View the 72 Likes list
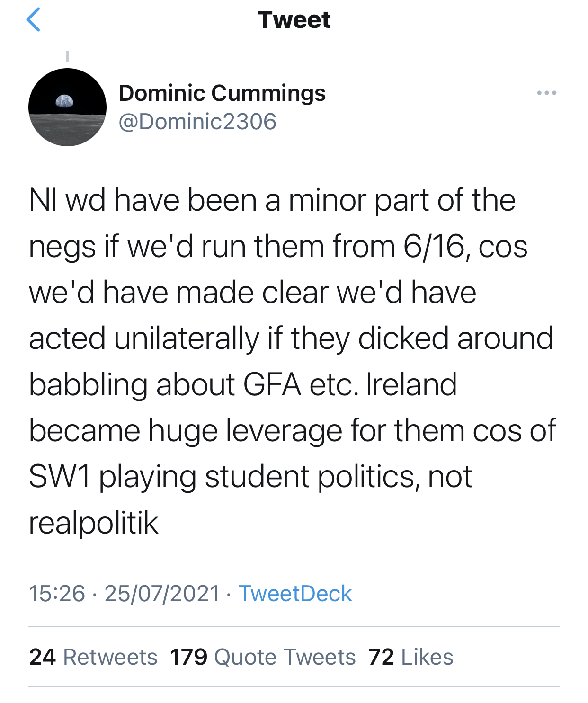 [x=410, y=657]
